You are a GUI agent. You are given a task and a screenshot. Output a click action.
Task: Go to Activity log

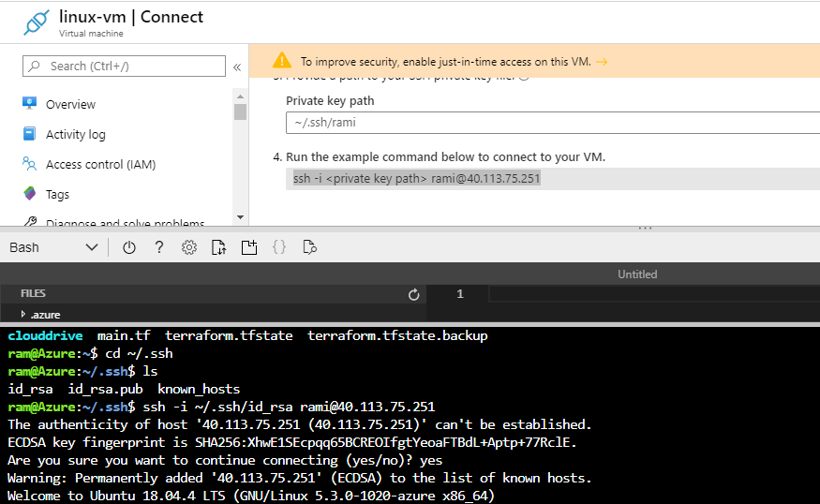[x=75, y=135]
